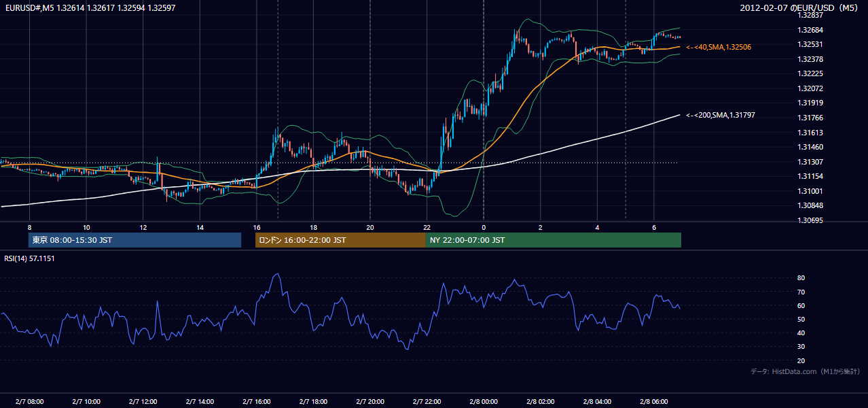Click the 2/7 08:00 time label

tap(29, 402)
